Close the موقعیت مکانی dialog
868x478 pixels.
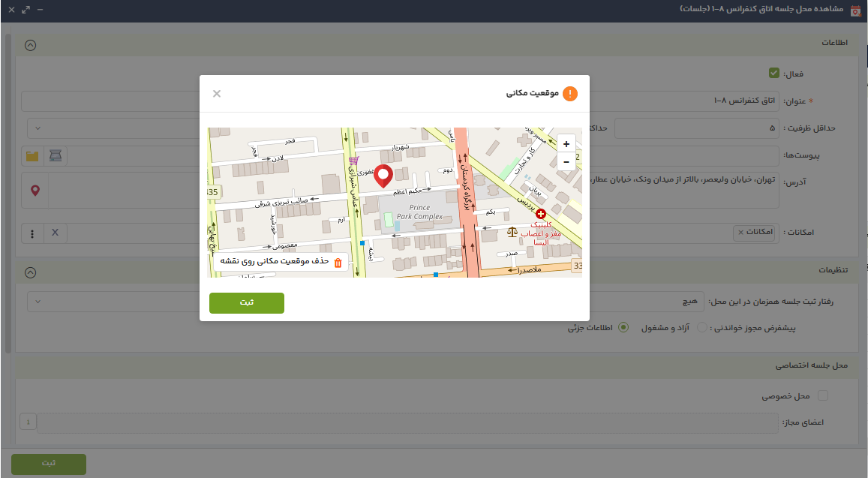pos(217,94)
